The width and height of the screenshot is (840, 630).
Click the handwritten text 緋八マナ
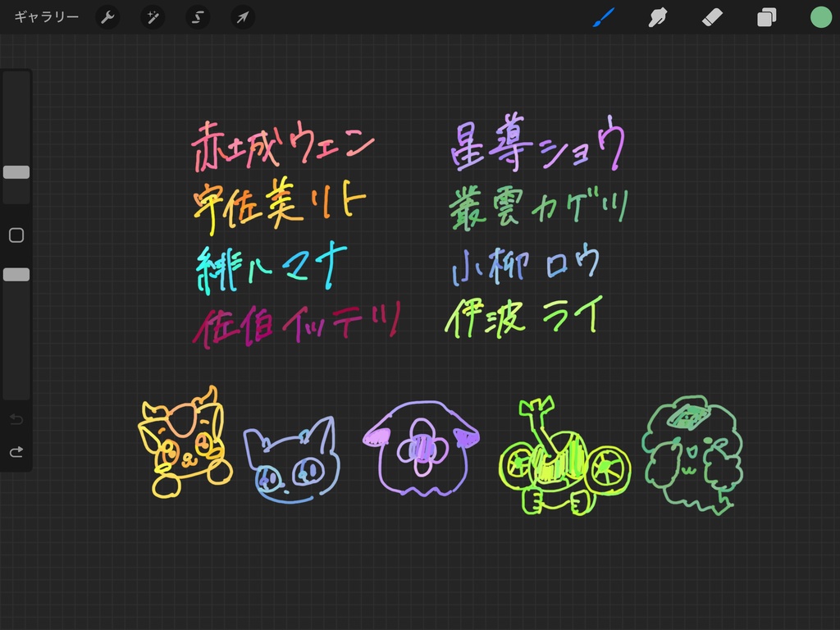pos(272,267)
